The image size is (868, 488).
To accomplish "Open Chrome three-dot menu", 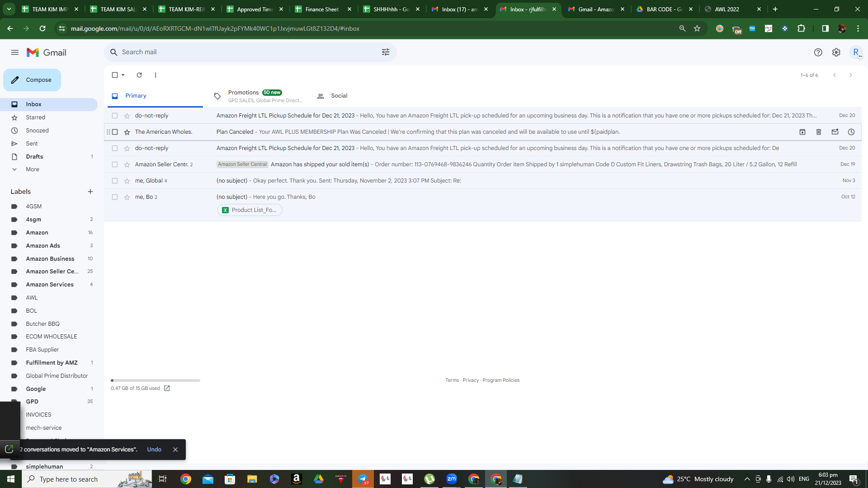I will coord(858,28).
